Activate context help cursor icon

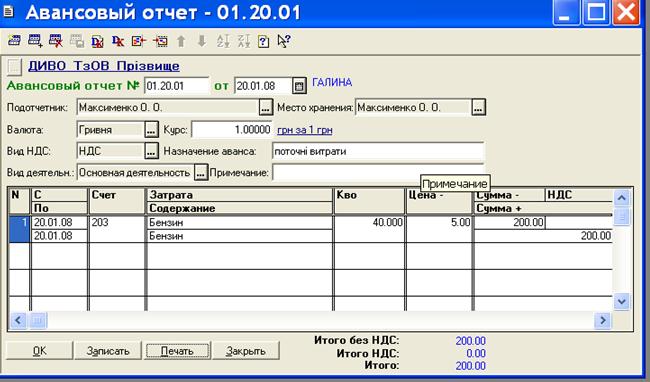[284, 41]
